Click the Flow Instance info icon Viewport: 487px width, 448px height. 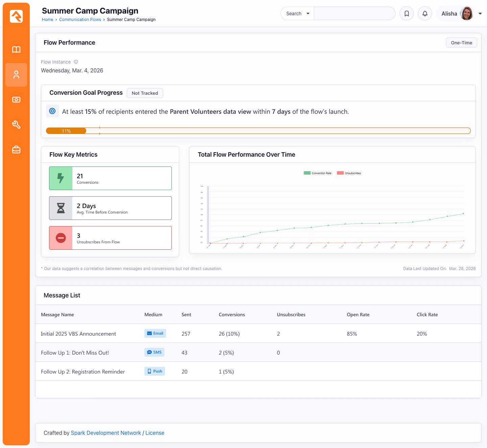(76, 62)
